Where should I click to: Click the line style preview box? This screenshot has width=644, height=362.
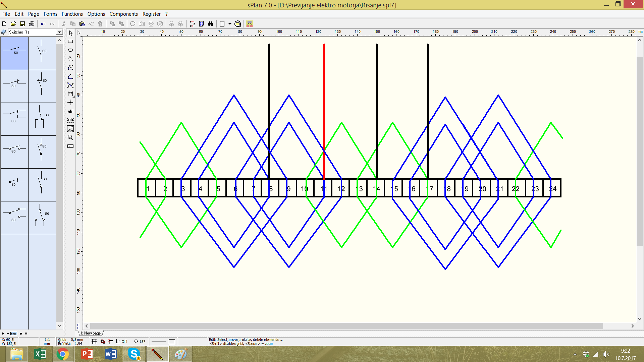159,342
